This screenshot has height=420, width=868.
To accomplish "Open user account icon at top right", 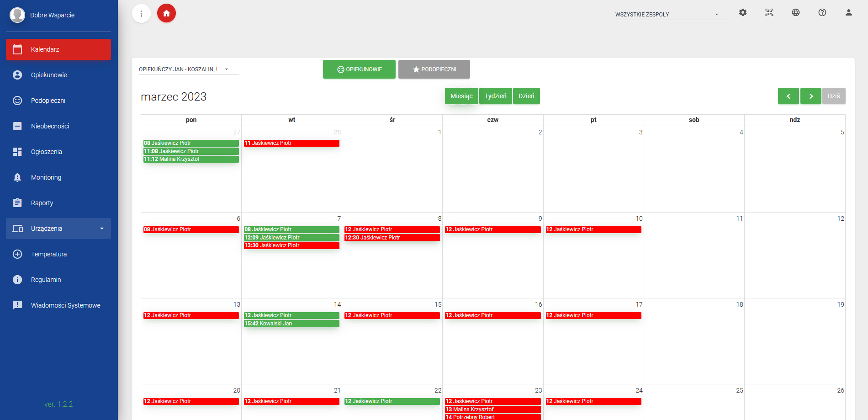I will coord(849,13).
